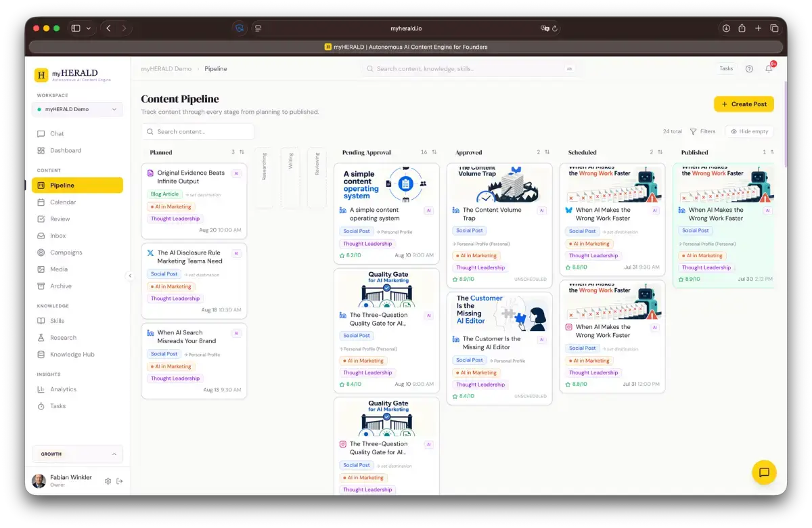812x528 pixels.
Task: Click the Blog Article tag on Original Evidence card
Action: point(164,194)
